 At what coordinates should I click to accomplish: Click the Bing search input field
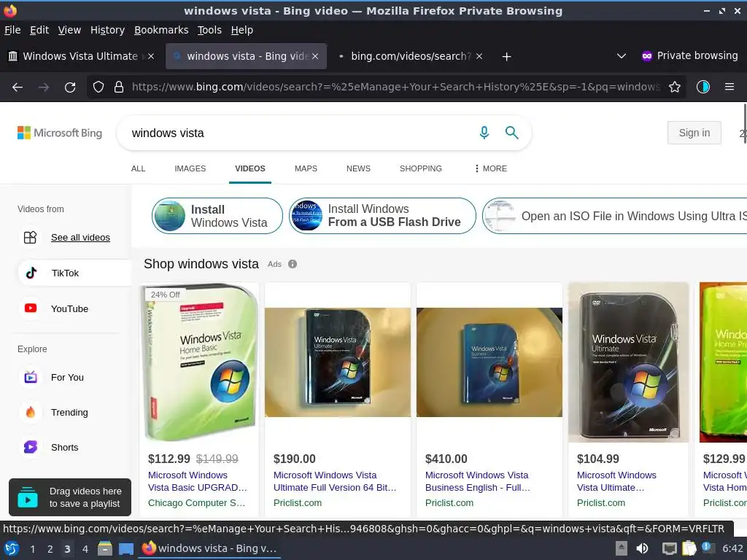coord(300,133)
